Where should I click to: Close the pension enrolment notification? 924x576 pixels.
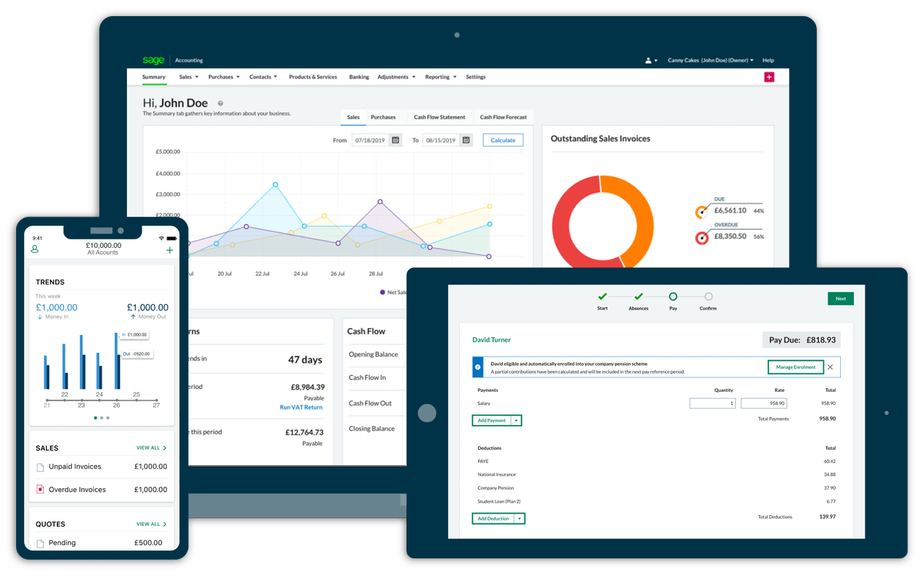click(x=830, y=367)
